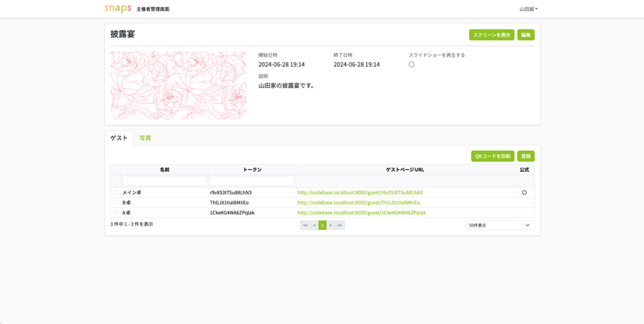Click the 編集 button
Screen dimensions: 644x324
click(526, 35)
